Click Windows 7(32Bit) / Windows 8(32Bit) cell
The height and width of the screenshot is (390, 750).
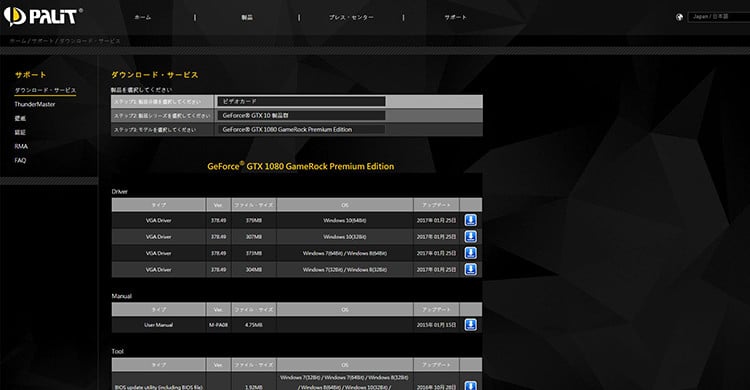[345, 269]
